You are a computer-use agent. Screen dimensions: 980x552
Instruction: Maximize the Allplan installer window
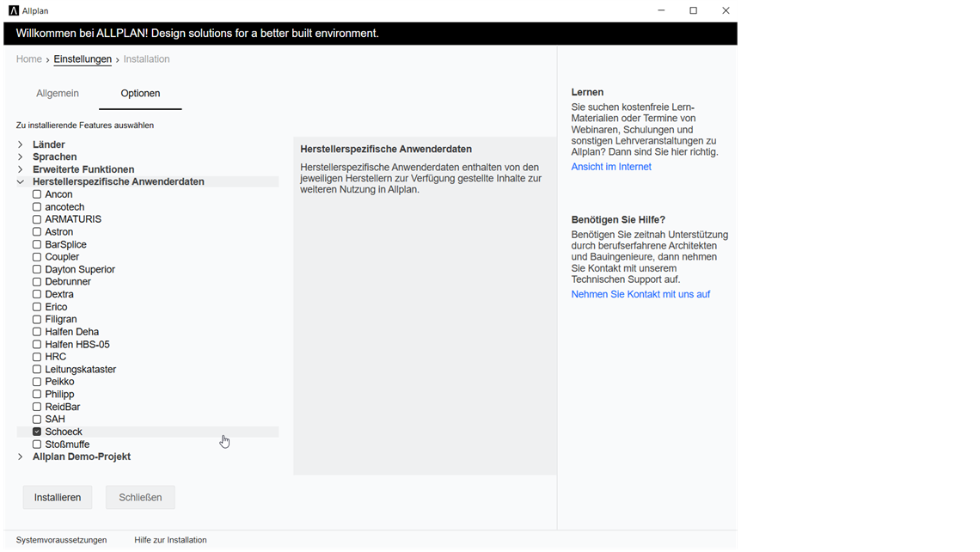693,11
